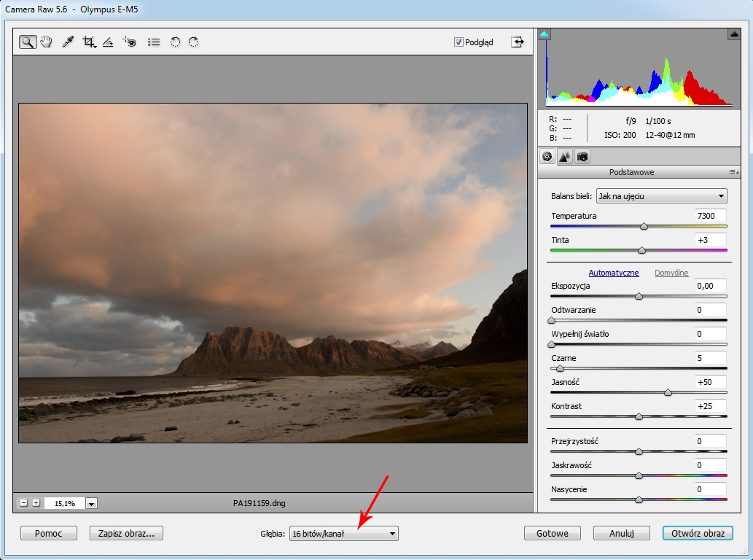Switch to the Detail sharpening tab
753x560 pixels.
pyautogui.click(x=565, y=156)
